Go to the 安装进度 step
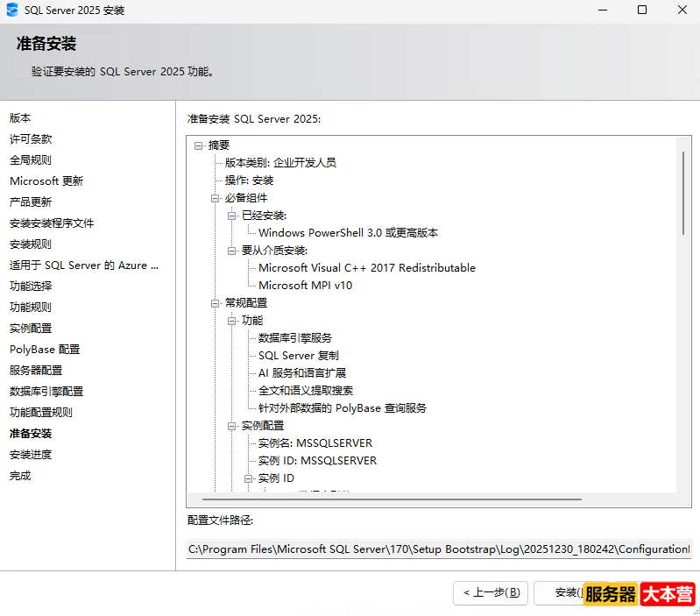This screenshot has height=616, width=700. (31, 455)
